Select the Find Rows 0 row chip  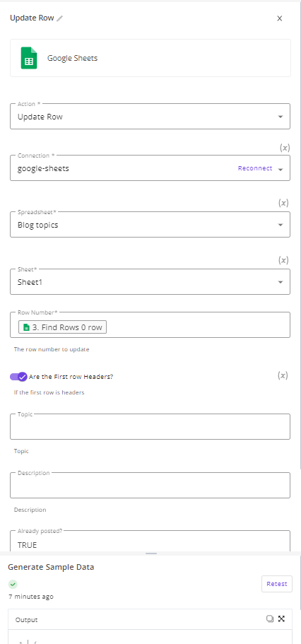(x=62, y=327)
